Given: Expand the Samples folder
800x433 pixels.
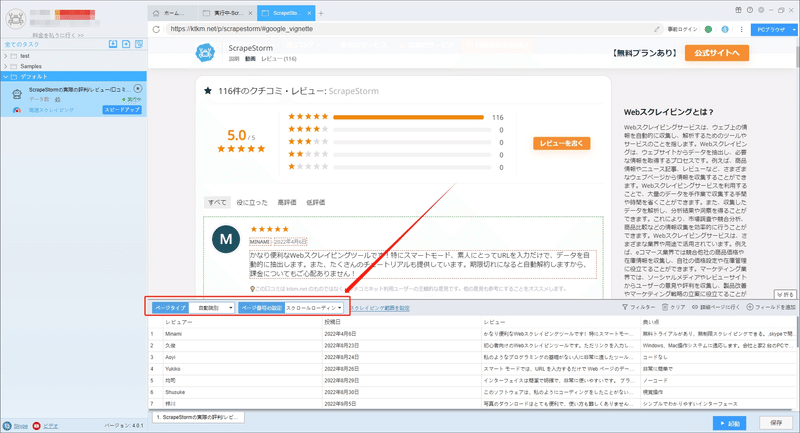Looking at the screenshot, I should [x=6, y=66].
